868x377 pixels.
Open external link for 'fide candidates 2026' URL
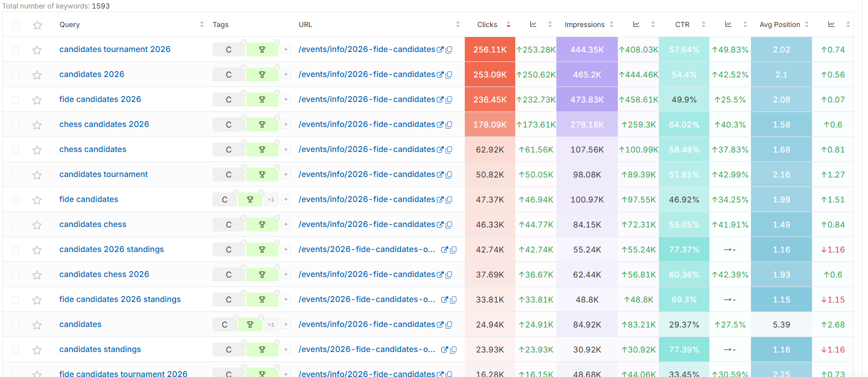point(440,99)
